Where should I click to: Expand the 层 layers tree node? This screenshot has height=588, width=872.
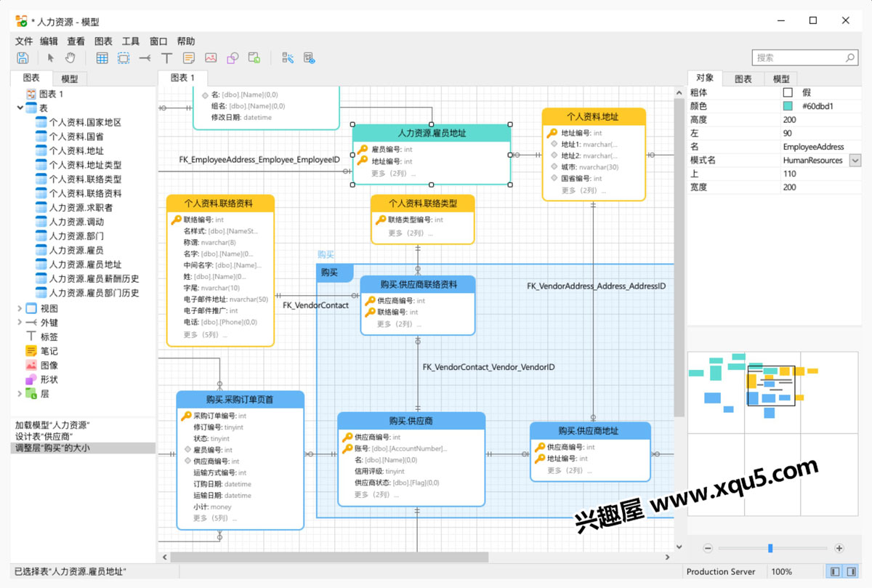(20, 393)
